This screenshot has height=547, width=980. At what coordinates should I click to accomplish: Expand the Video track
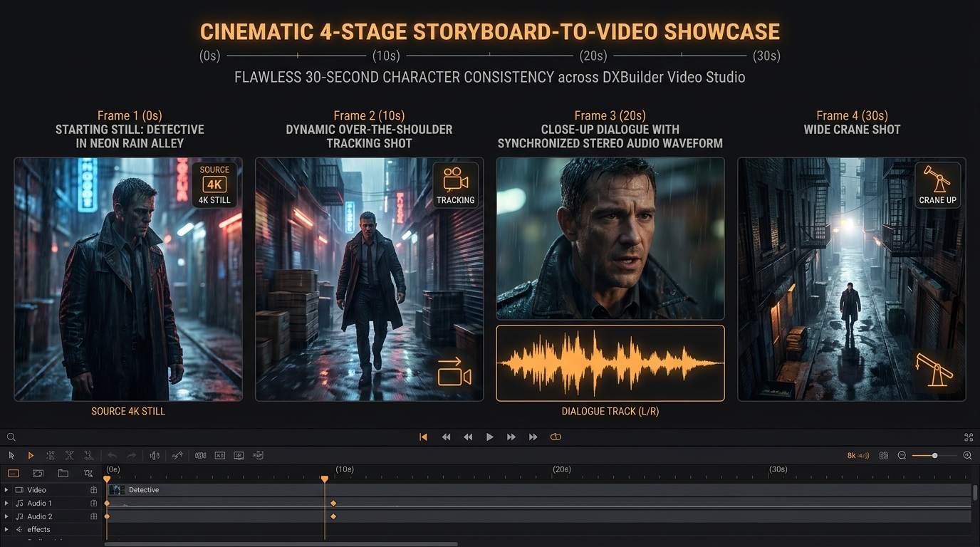click(6, 490)
